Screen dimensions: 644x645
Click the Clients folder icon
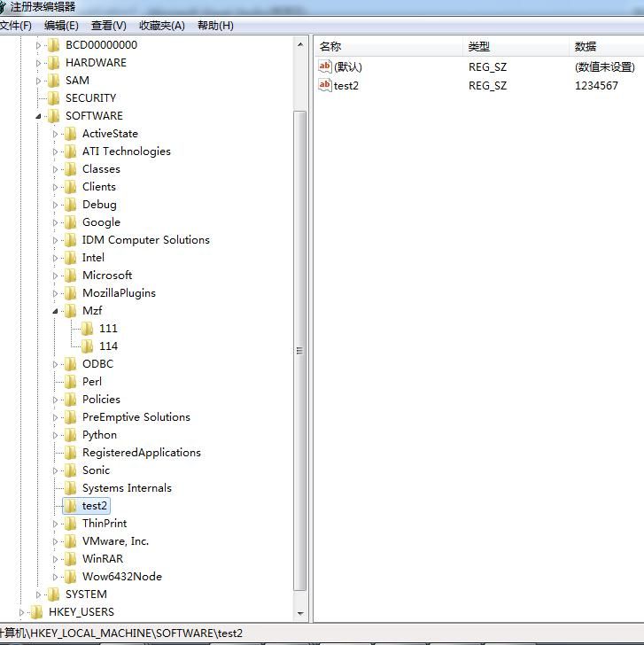(x=71, y=187)
